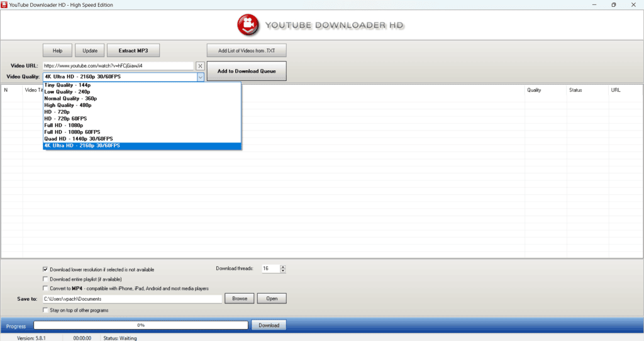Select Full HD - 1080p 60FPS option

point(142,132)
